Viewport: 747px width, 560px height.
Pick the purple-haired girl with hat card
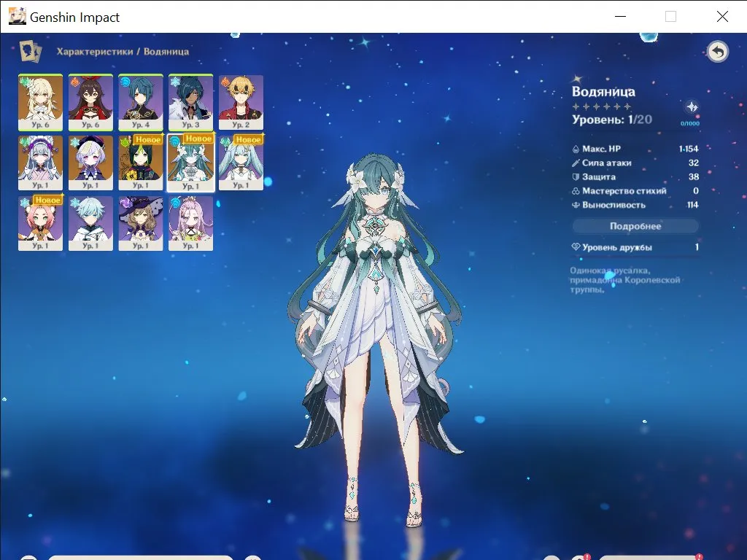click(90, 163)
